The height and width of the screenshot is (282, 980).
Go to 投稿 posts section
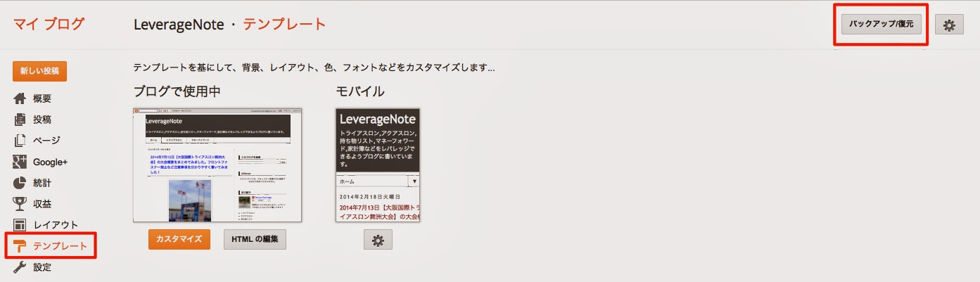coord(42,120)
